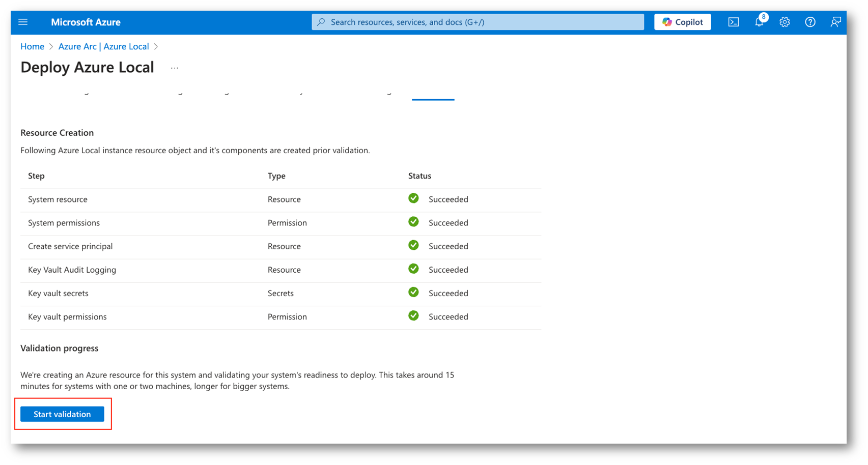This screenshot has height=465, width=868.
Task: Click the underlined active wizard tab
Action: coord(433,95)
